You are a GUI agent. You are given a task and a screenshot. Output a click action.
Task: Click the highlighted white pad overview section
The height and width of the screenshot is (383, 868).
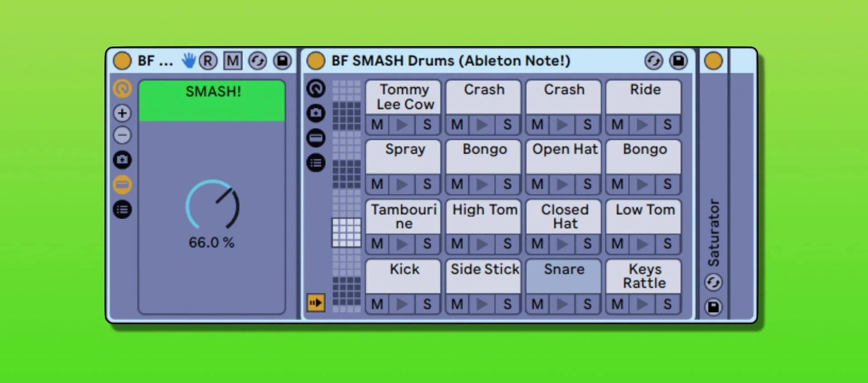click(347, 232)
